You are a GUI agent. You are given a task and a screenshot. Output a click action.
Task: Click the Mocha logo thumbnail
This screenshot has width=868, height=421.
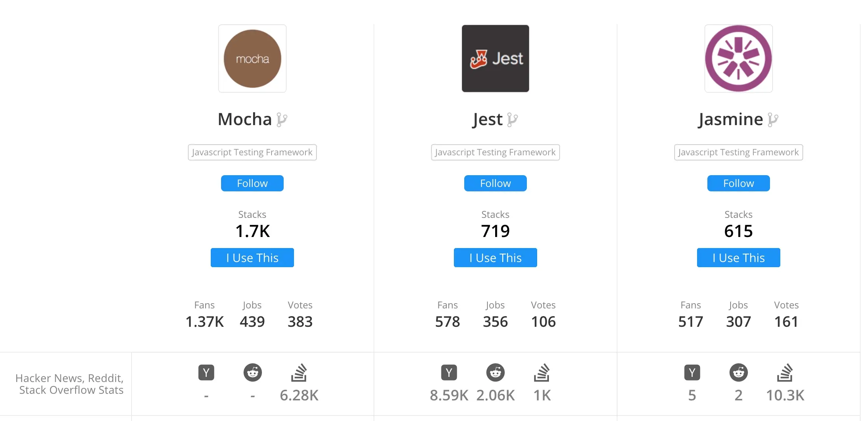[x=252, y=59]
